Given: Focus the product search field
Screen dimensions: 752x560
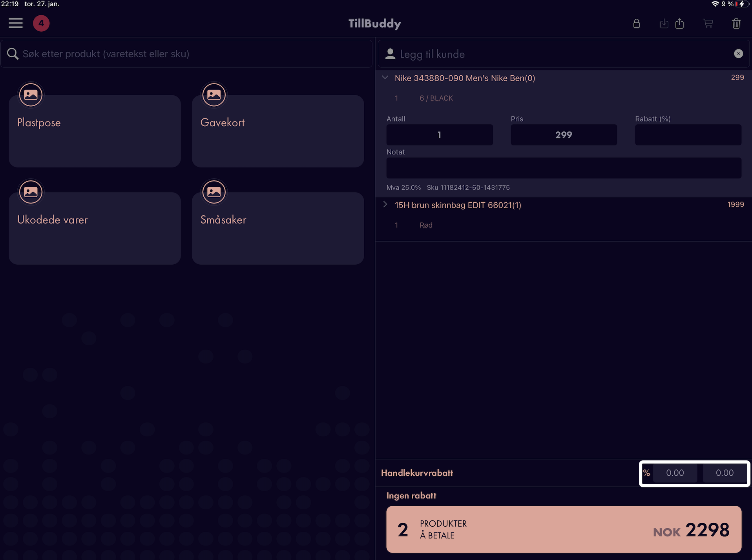Looking at the screenshot, I should (186, 54).
